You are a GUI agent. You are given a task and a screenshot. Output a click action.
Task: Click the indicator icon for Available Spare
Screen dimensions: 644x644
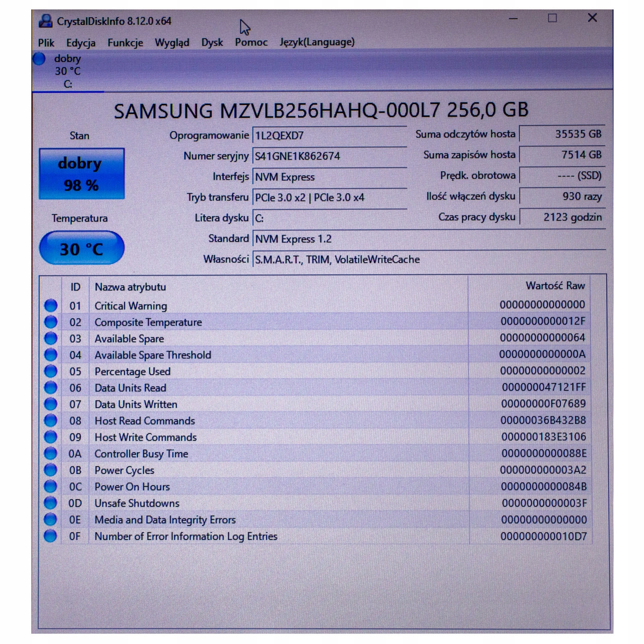pyautogui.click(x=50, y=338)
